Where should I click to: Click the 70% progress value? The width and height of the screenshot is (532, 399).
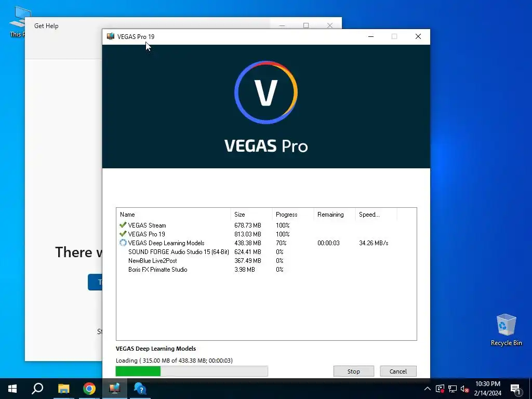pyautogui.click(x=281, y=243)
